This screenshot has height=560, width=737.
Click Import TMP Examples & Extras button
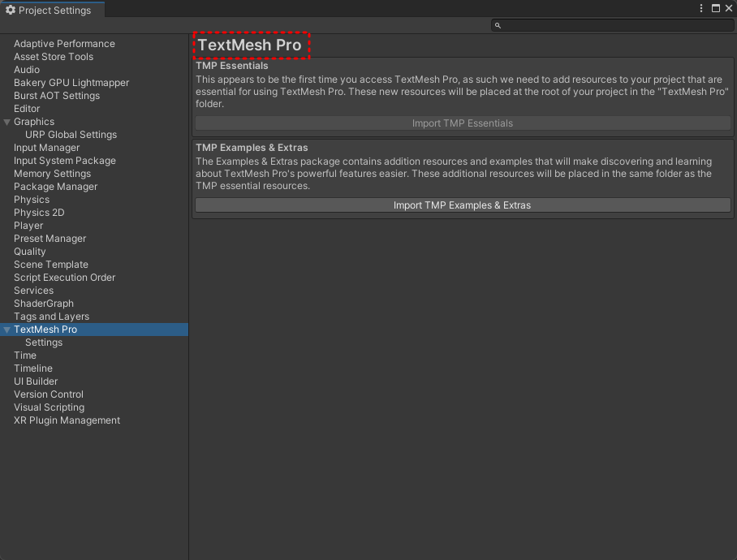463,205
